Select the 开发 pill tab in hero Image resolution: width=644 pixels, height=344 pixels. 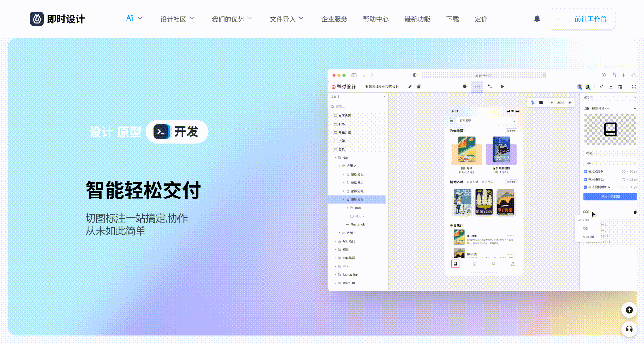[177, 132]
